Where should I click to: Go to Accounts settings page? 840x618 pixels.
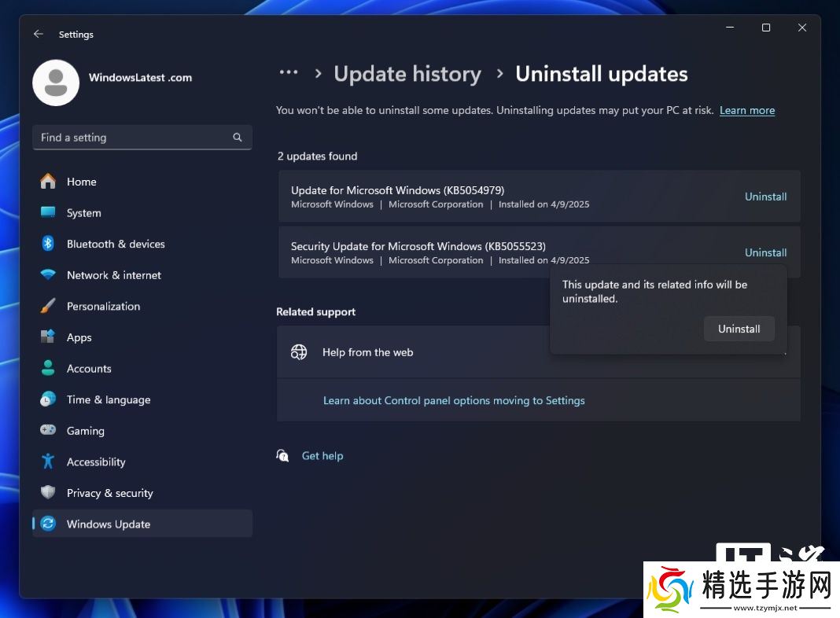click(89, 369)
